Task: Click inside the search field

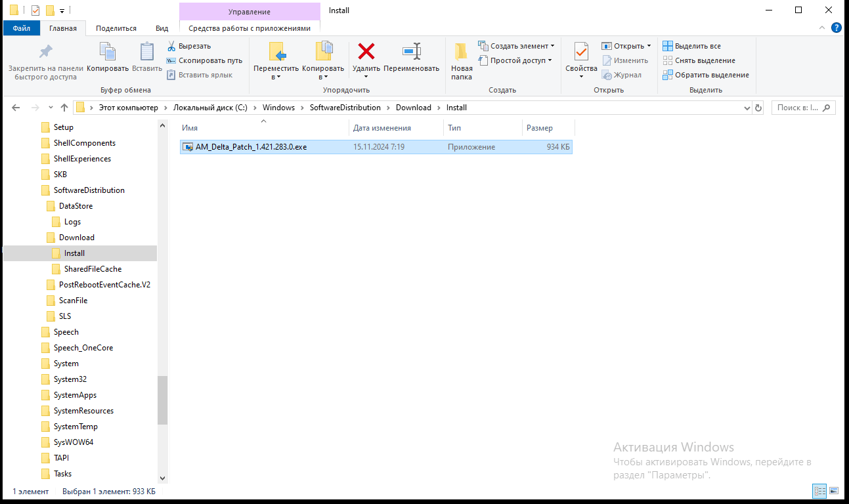Action: (x=798, y=107)
